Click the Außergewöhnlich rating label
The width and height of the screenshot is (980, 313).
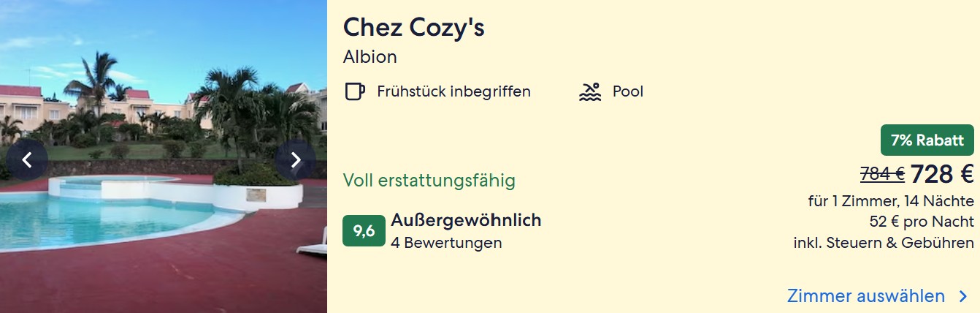[x=466, y=220]
